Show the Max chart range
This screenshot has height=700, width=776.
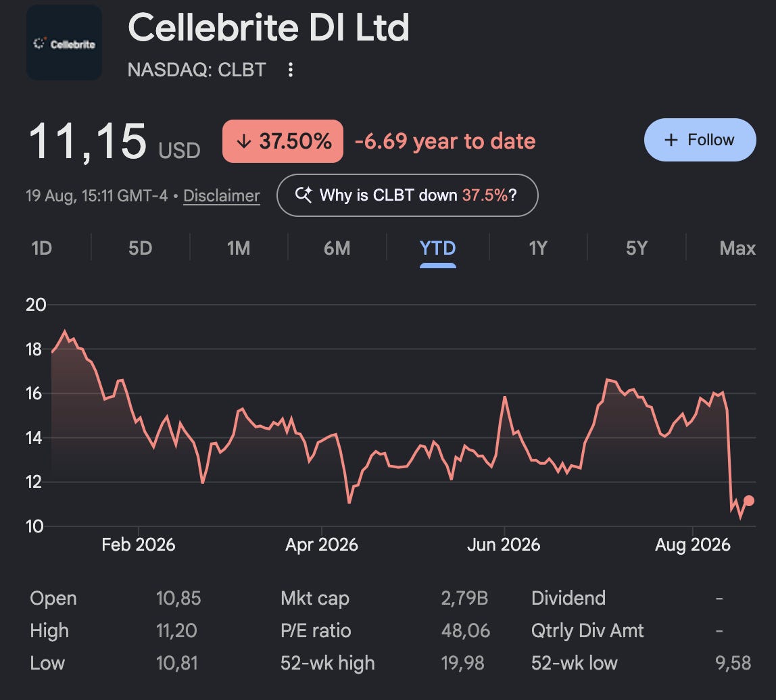[737, 248]
